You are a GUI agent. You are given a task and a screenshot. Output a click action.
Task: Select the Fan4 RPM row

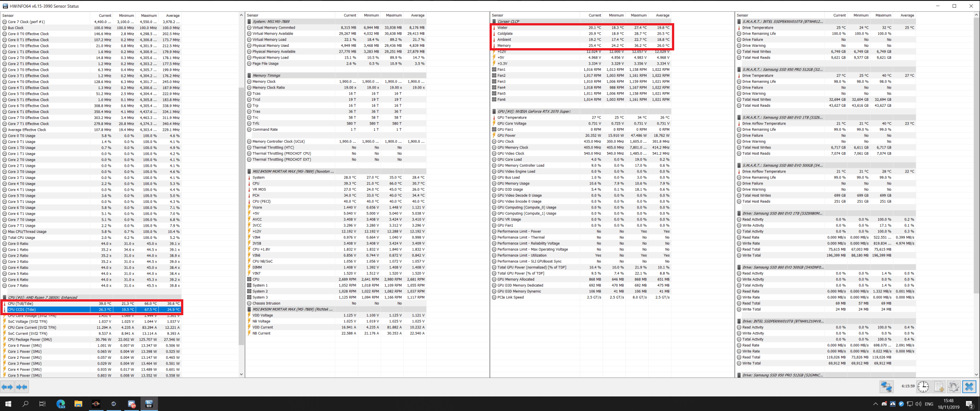[x=582, y=88]
